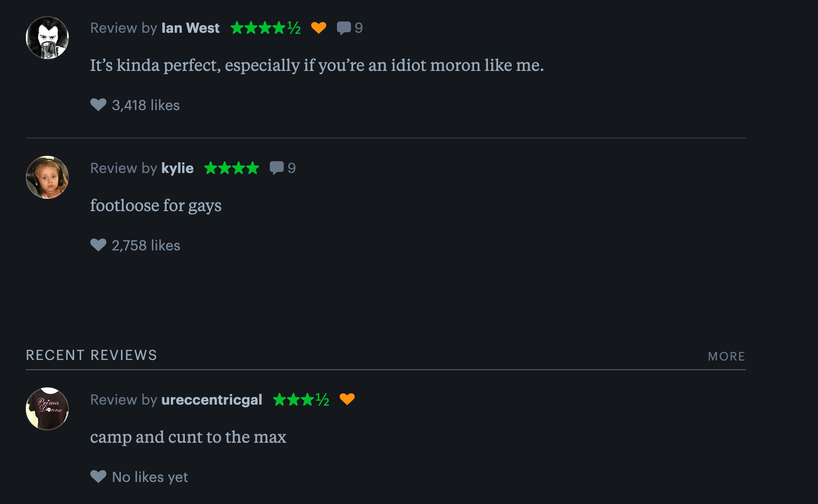View the 3,418 likes list
The height and width of the screenshot is (504, 818).
tap(146, 105)
